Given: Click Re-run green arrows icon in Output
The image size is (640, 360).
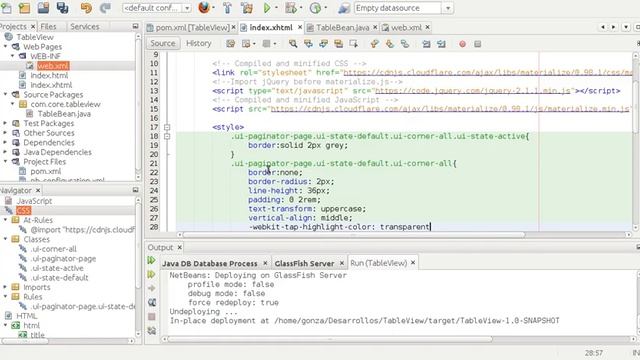Looking at the screenshot, I should click(151, 260).
